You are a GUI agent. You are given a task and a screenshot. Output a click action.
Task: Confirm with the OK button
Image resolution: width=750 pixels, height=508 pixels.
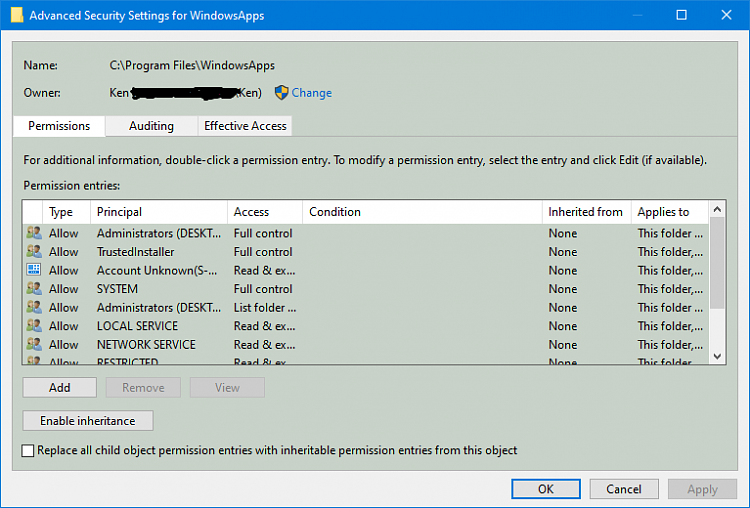pos(546,489)
